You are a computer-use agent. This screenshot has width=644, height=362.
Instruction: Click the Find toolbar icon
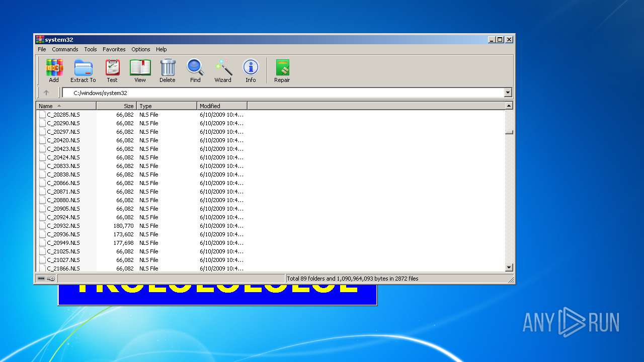tap(195, 67)
